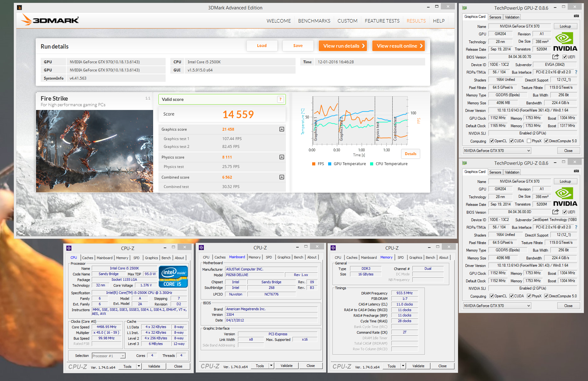Image resolution: width=588 pixels, height=381 pixels.
Task: Click the bus interface question mark in lower GPU-Z
Action: pyautogui.click(x=576, y=227)
